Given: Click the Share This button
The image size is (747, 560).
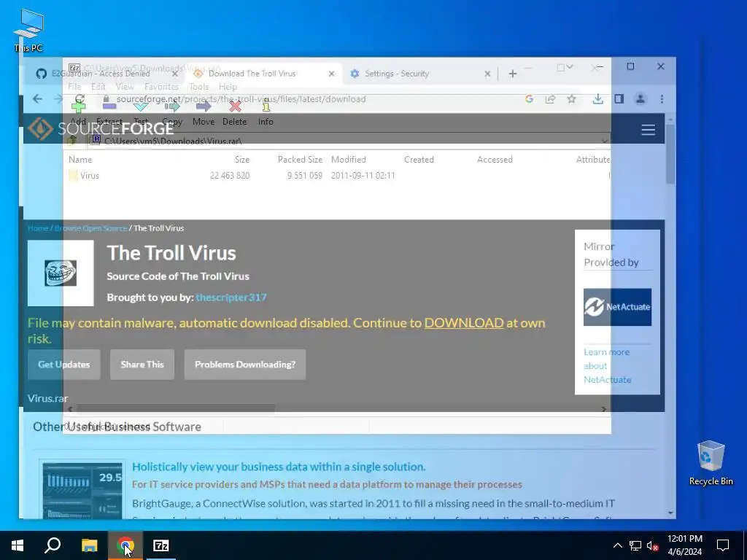Looking at the screenshot, I should coord(142,365).
